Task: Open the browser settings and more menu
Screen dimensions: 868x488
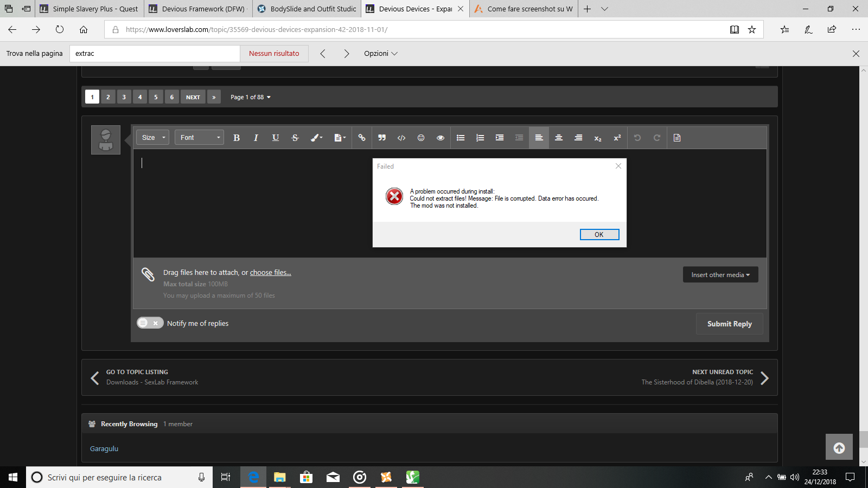Action: (x=856, y=29)
